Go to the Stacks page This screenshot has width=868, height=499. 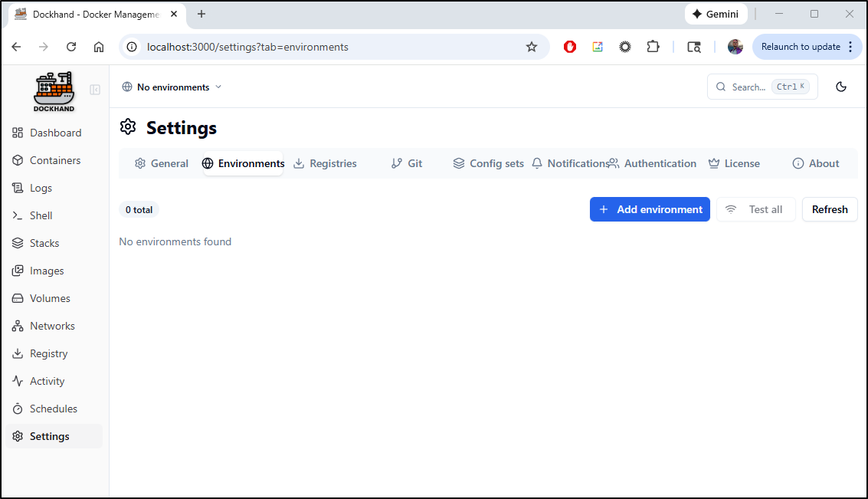tap(44, 243)
